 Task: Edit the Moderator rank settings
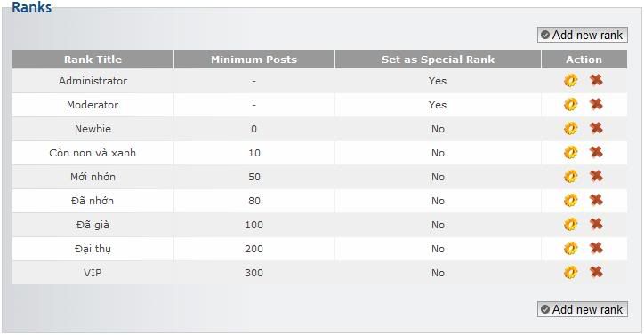[570, 105]
